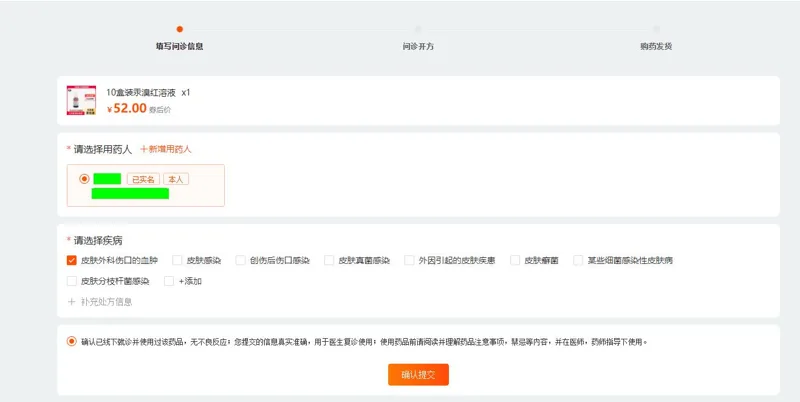Click the 券后价 label
Image resolution: width=800 pixels, height=402 pixels.
160,110
